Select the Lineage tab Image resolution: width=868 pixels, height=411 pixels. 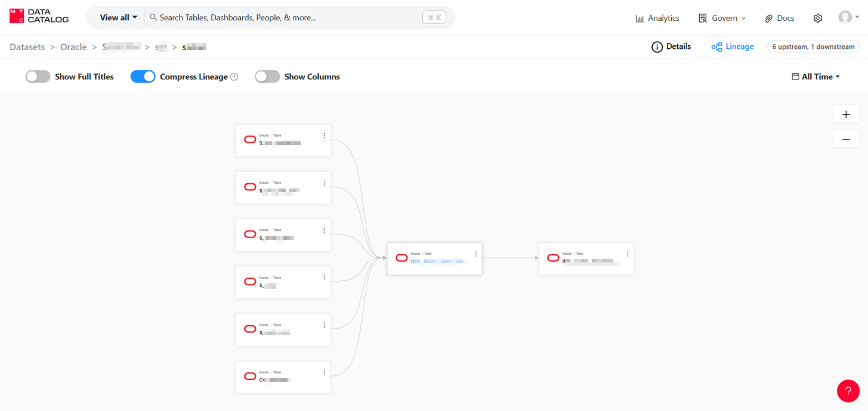(x=733, y=47)
